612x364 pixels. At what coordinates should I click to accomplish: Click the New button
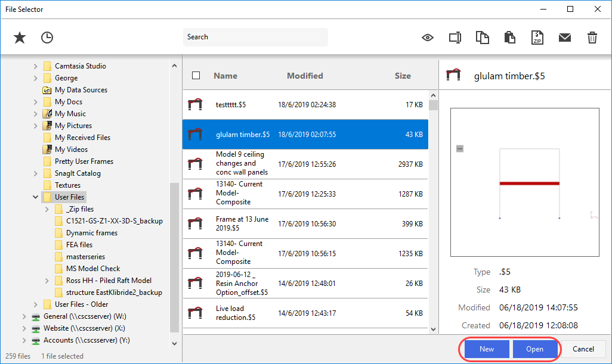pyautogui.click(x=487, y=349)
